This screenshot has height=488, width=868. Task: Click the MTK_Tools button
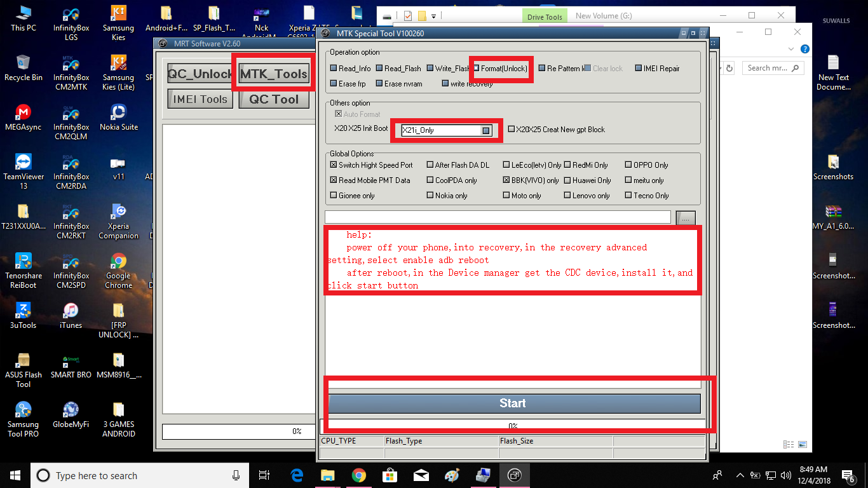pyautogui.click(x=274, y=74)
